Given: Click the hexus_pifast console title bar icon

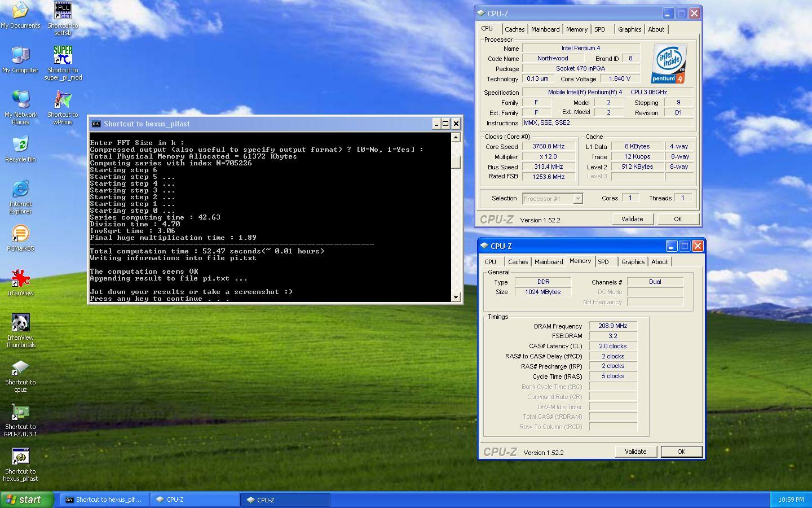Looking at the screenshot, I should coord(96,124).
